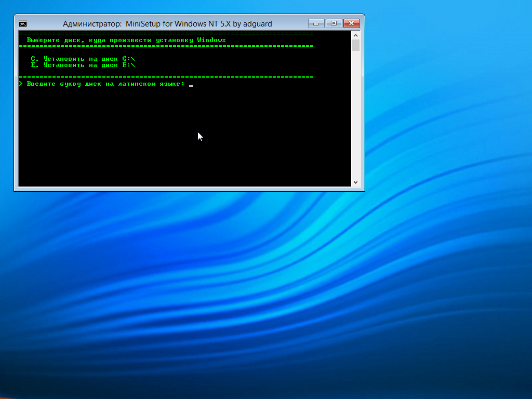
Task: Minimize the MiniSetup console window
Action: (316, 23)
